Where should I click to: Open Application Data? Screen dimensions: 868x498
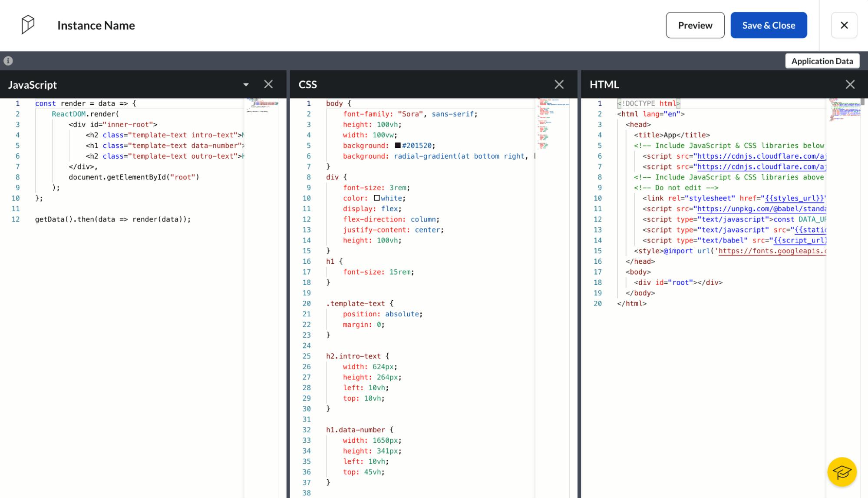(x=822, y=61)
